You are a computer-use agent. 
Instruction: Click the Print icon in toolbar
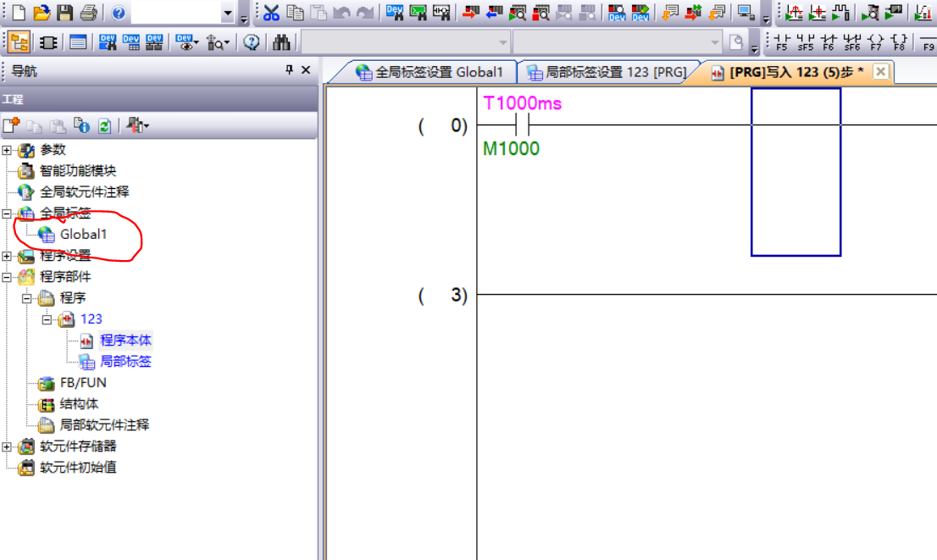87,13
